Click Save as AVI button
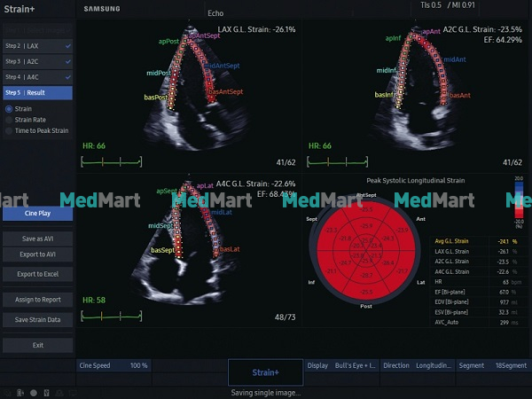This screenshot has height=399, width=532. (x=37, y=239)
